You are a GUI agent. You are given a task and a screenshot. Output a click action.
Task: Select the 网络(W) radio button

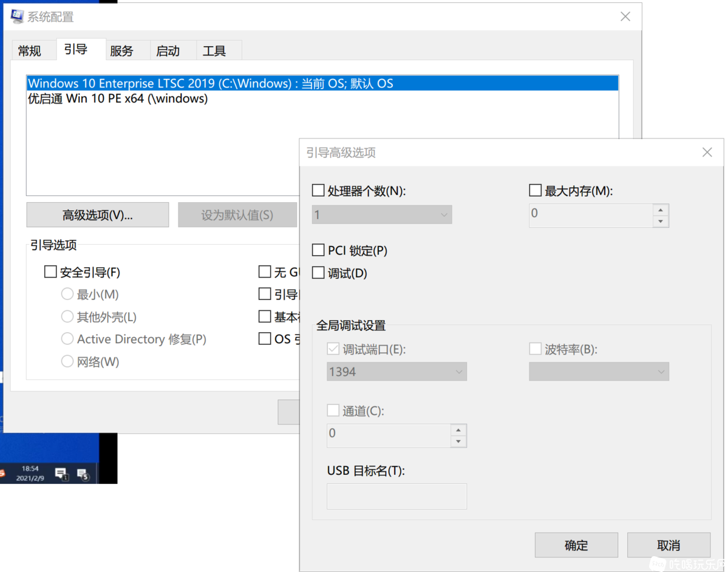click(x=67, y=361)
